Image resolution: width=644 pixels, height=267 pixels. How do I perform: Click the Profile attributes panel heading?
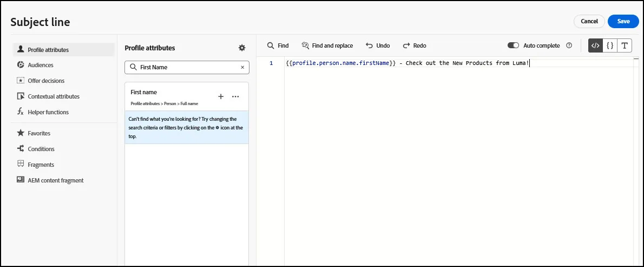(x=150, y=48)
